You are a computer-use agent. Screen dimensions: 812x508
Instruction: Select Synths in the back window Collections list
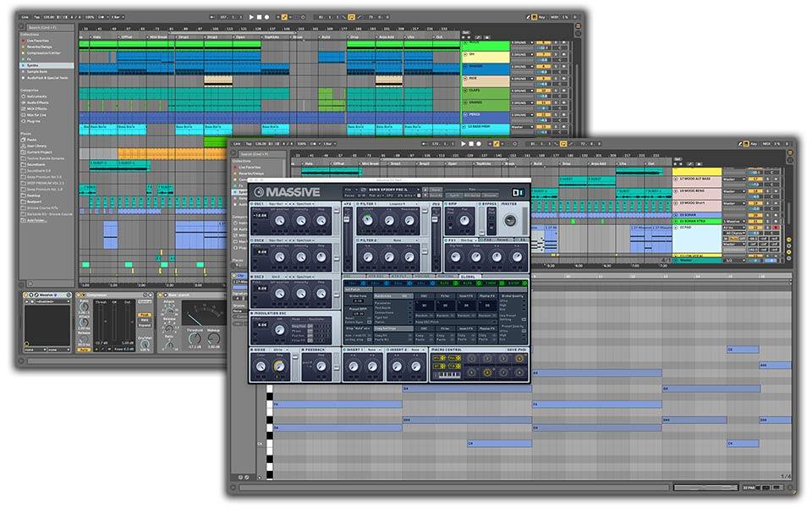[47, 65]
